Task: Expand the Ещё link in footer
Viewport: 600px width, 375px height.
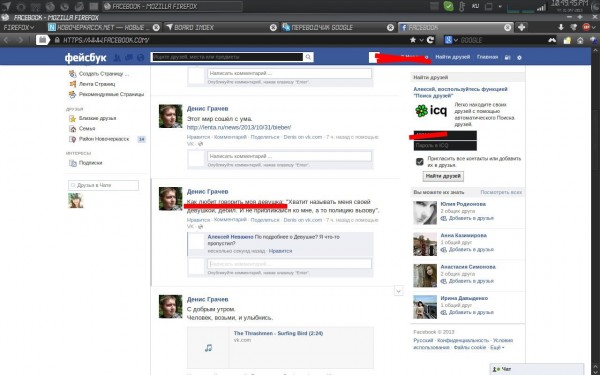Action: 497,347
